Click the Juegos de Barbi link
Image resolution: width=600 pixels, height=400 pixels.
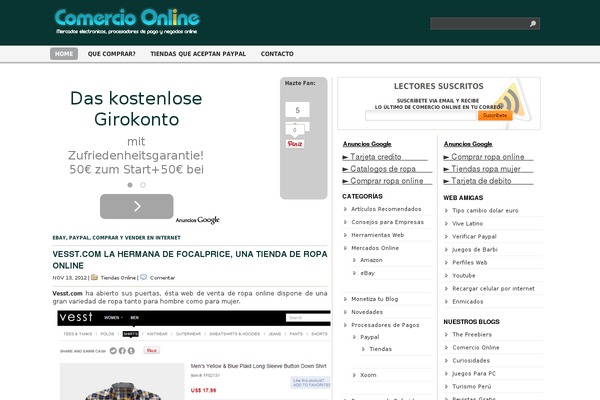point(475,250)
